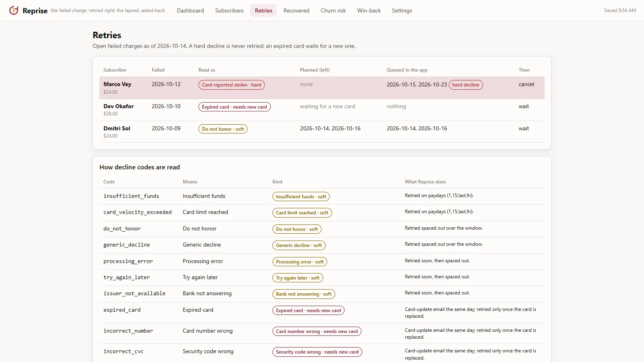
Task: Select the Marco Vey subscriber row
Action: click(x=322, y=88)
